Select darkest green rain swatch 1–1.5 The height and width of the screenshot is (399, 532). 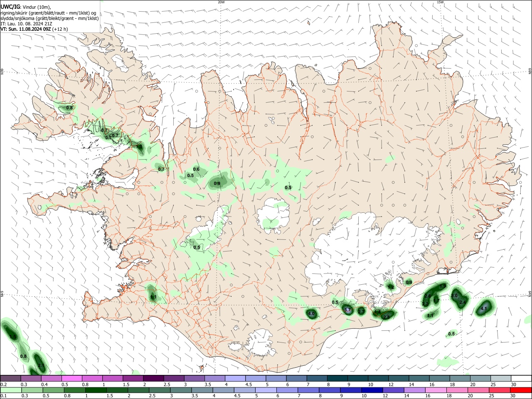tap(96, 390)
